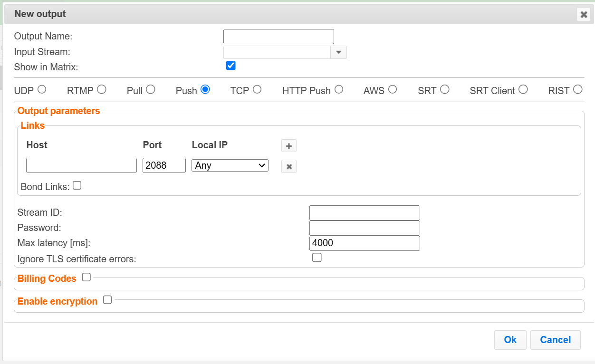
Task: Switch to RTMP output
Action: (101, 89)
